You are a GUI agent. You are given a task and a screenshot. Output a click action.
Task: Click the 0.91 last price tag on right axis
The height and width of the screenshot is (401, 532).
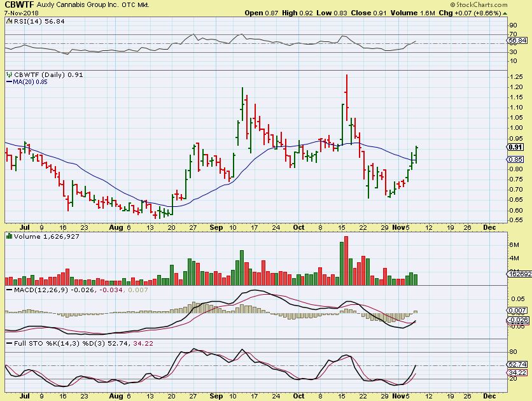point(515,147)
